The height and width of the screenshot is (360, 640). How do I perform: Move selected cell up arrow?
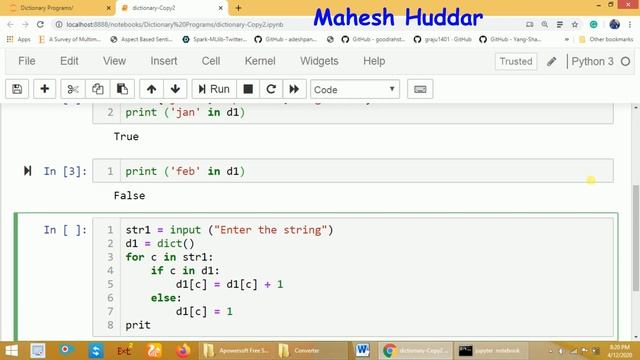point(151,89)
